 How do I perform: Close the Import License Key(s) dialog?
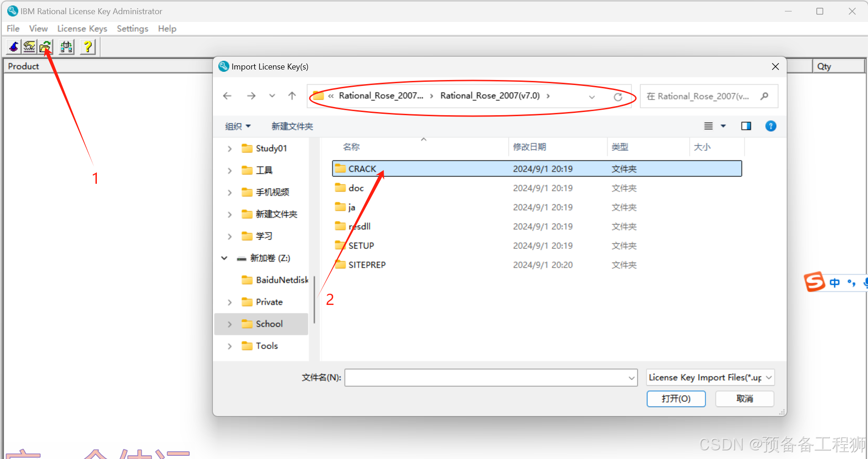pos(775,67)
